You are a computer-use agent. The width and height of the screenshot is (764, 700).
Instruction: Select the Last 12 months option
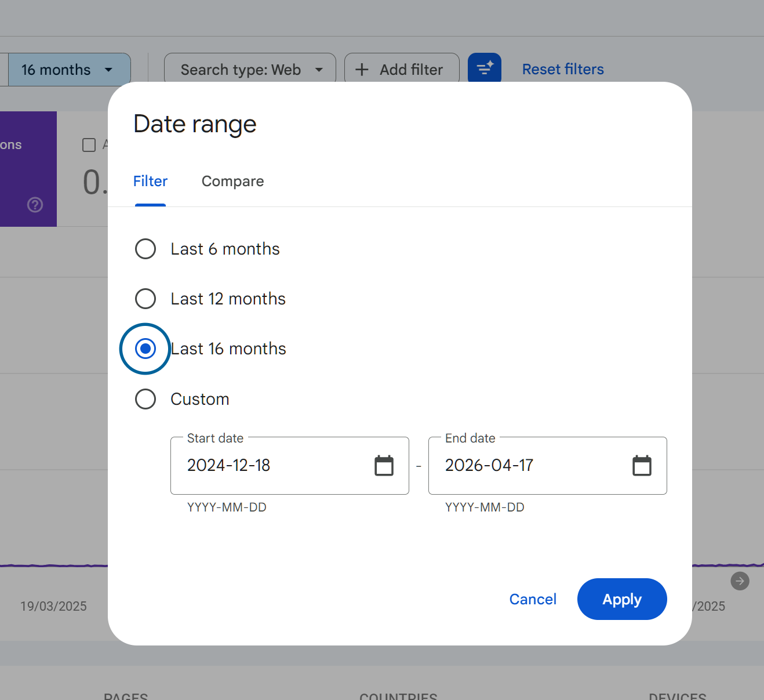point(145,299)
